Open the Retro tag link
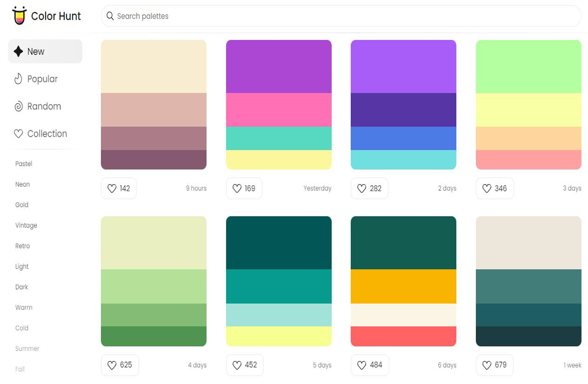This screenshot has width=588, height=384. click(23, 246)
